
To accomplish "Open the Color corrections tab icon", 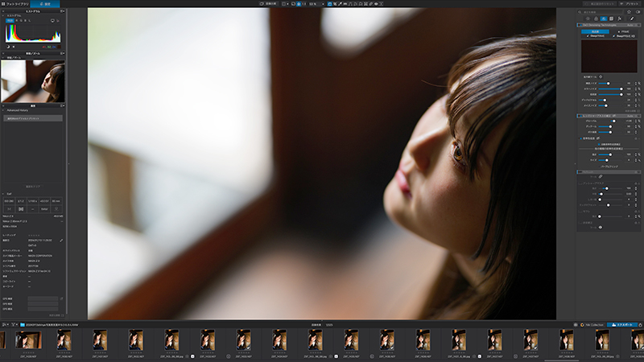I will click(x=596, y=19).
